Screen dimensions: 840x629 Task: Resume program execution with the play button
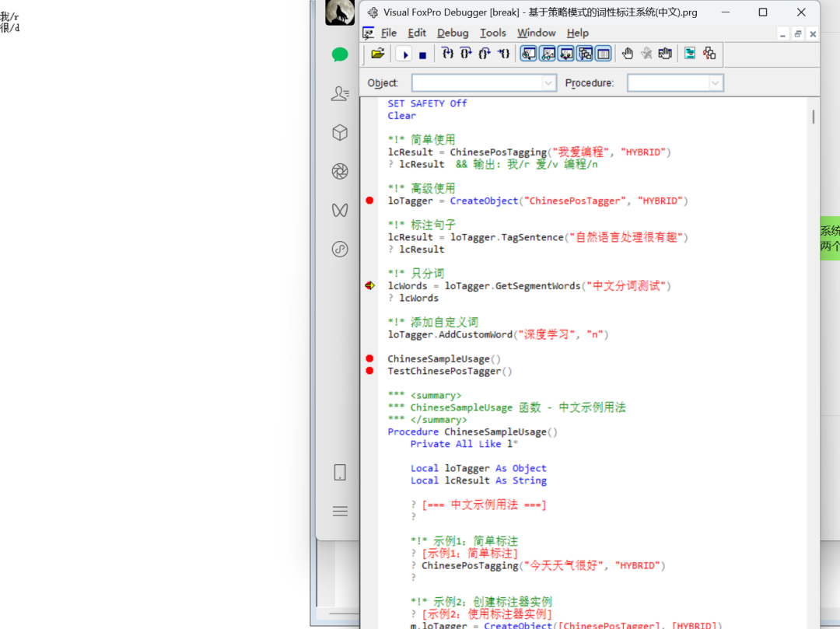pyautogui.click(x=405, y=54)
